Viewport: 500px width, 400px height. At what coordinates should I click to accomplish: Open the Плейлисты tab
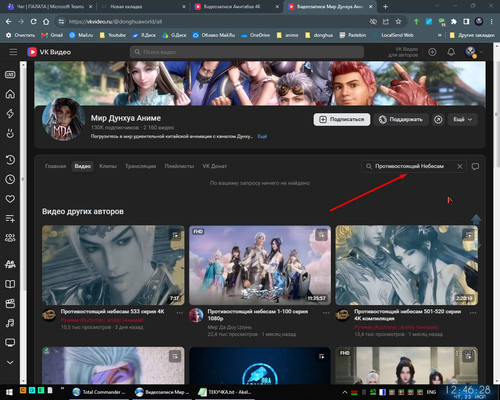(x=179, y=166)
